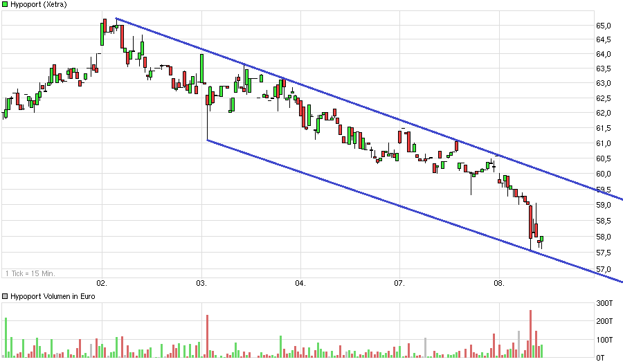Viewport: 623px width, 364px height.
Task: Click the 58,0 price axis label
Action: click(604, 237)
